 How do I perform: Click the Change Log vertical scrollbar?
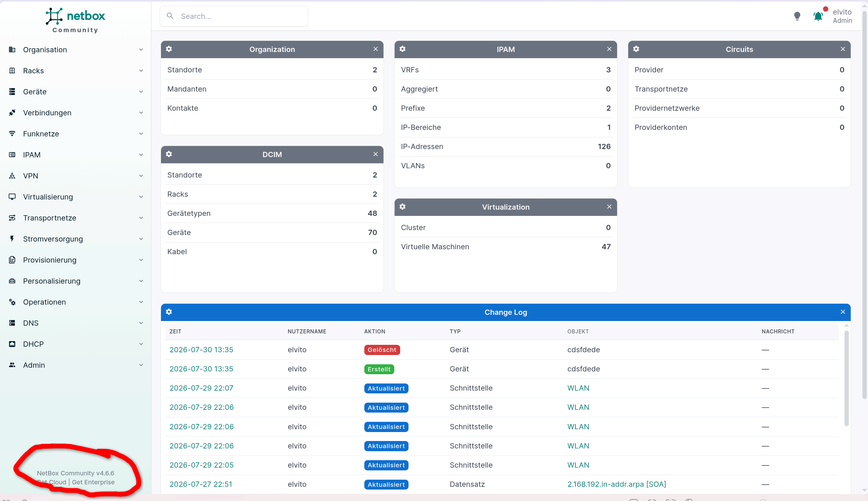click(x=846, y=378)
